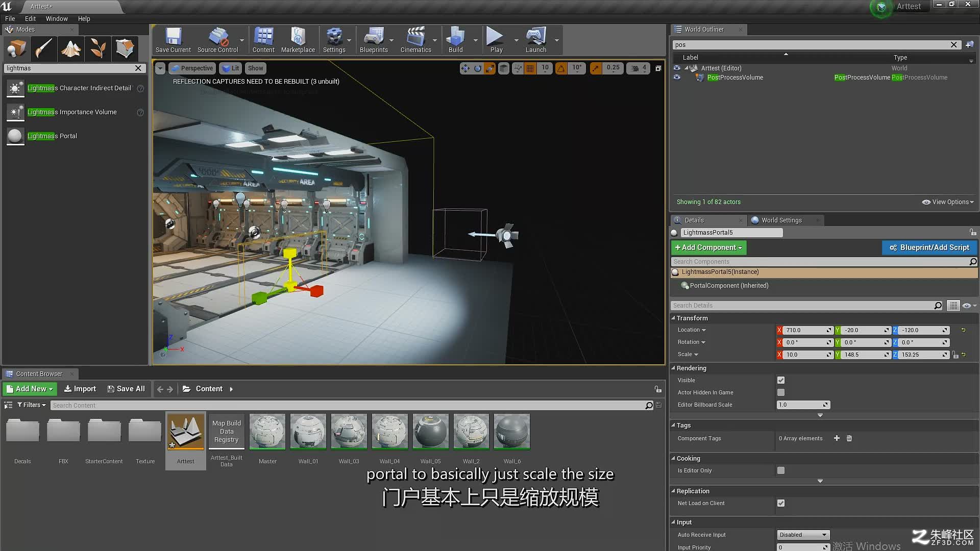This screenshot has width=980, height=551.
Task: Select Landscape mode mountain icon
Action: pyautogui.click(x=71, y=49)
